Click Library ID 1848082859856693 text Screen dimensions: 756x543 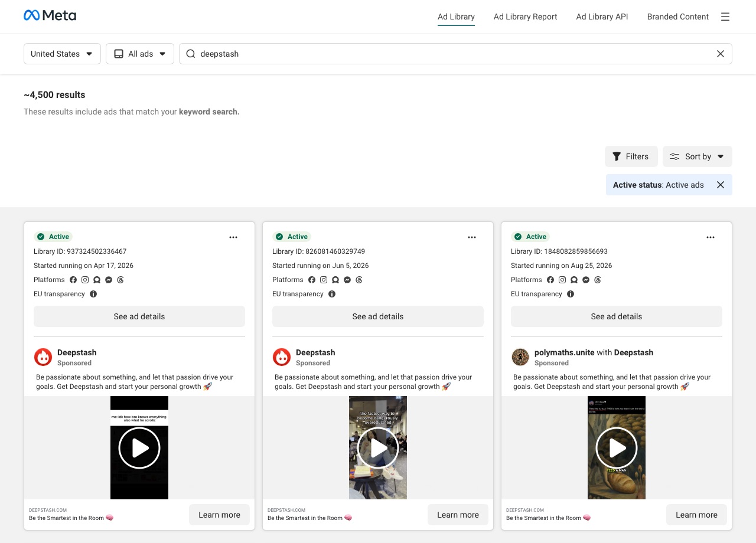click(x=559, y=251)
